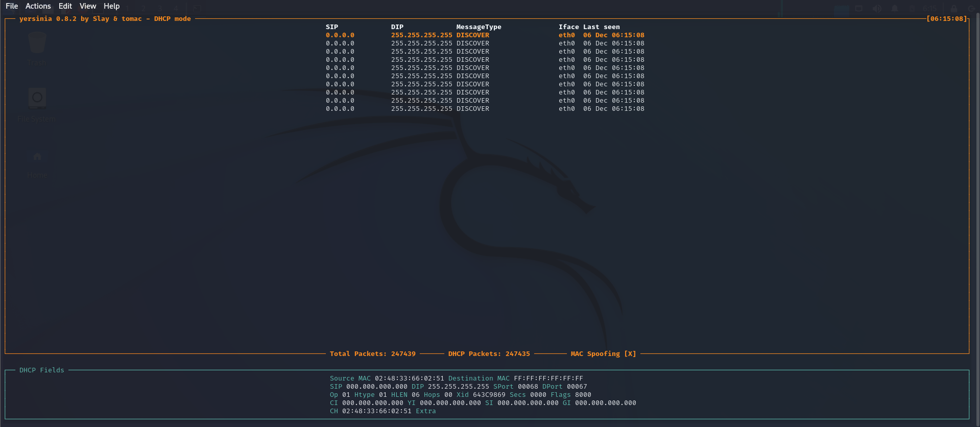Click the Extra field label
Image resolution: width=980 pixels, height=427 pixels.
point(426,411)
